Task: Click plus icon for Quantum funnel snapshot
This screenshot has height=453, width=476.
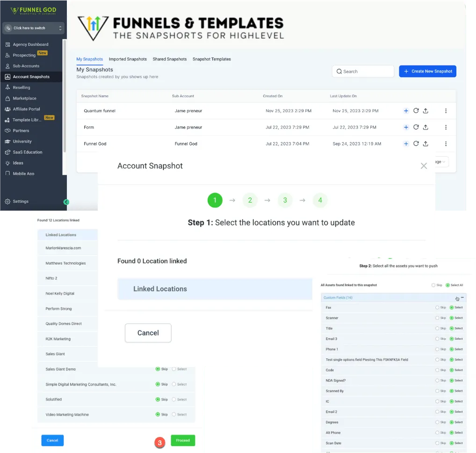Action: point(406,111)
